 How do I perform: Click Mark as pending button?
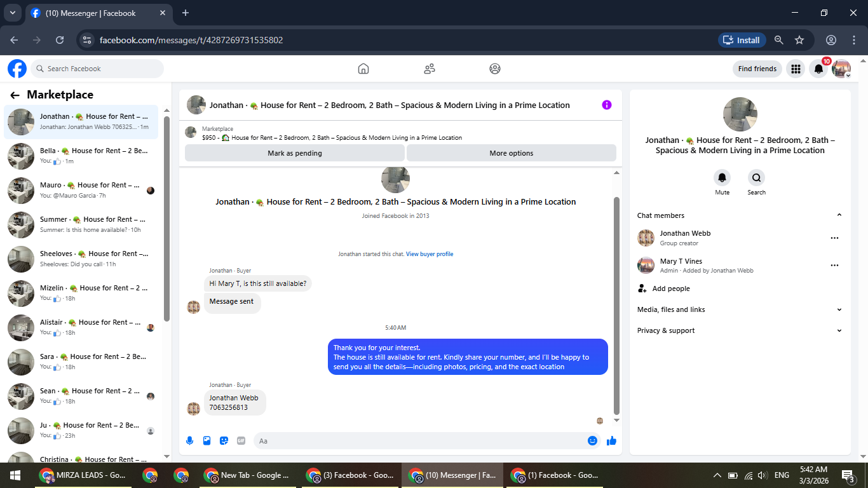point(295,153)
